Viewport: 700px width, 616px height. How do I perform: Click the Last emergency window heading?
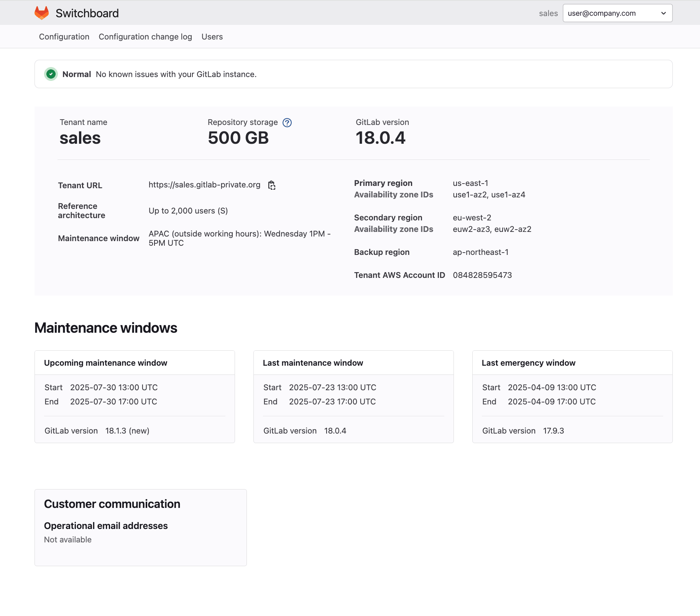(x=528, y=363)
